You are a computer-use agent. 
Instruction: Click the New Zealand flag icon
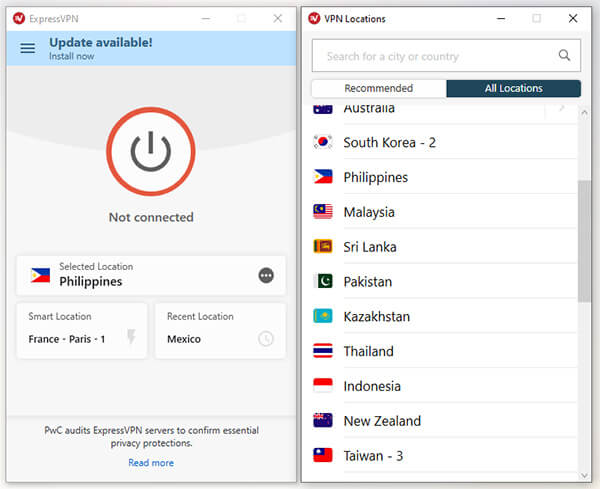tap(323, 421)
